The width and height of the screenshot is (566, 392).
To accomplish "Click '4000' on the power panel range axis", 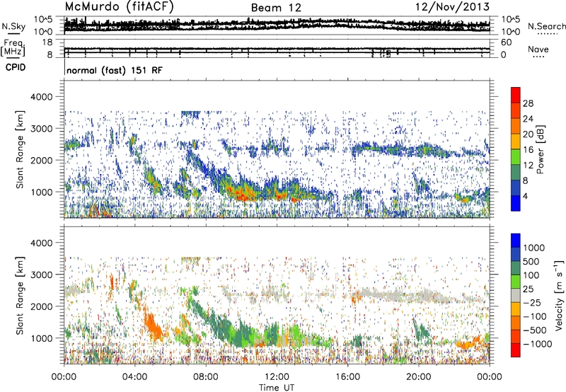I will click(x=42, y=97).
